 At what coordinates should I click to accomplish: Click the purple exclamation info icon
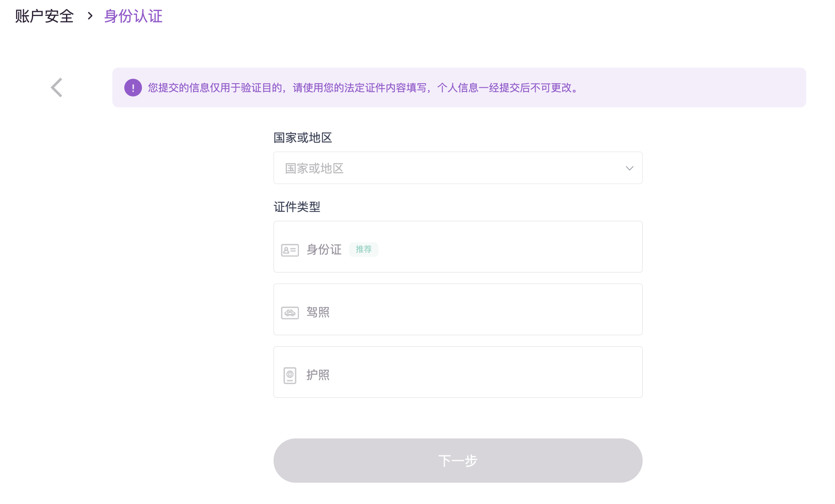pos(133,88)
